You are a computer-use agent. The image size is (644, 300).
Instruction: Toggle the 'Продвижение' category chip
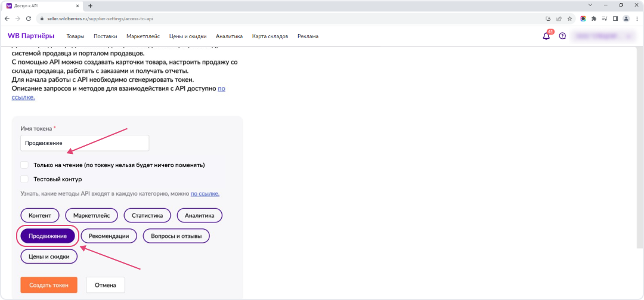pyautogui.click(x=48, y=236)
